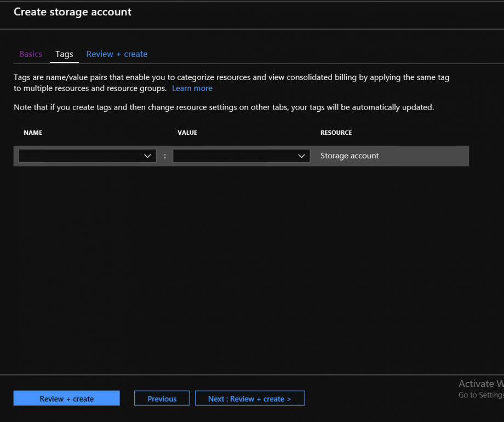Click the tags description paragraph
Screen dimensions: 504x422
[231, 78]
